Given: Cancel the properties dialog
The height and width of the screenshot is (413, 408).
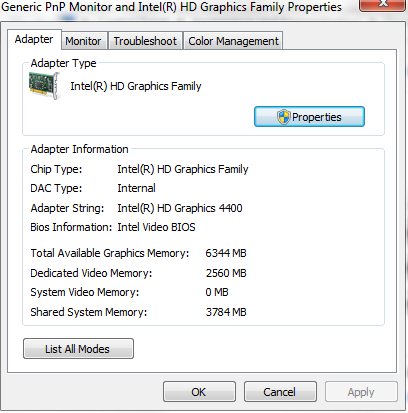Looking at the screenshot, I should coord(280,392).
